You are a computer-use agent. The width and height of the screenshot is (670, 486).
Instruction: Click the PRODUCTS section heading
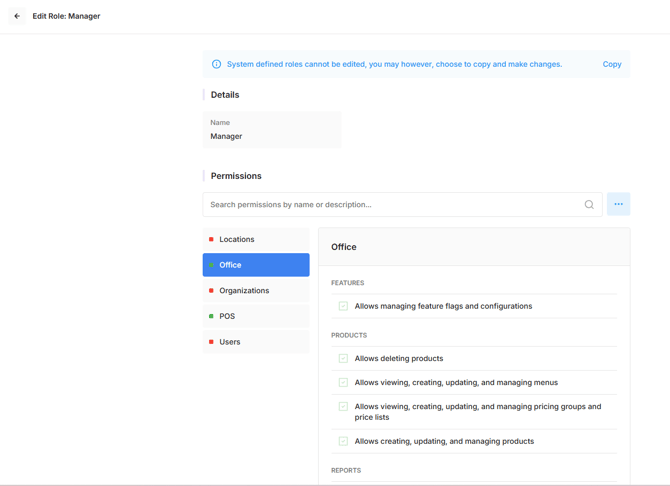[x=349, y=335]
